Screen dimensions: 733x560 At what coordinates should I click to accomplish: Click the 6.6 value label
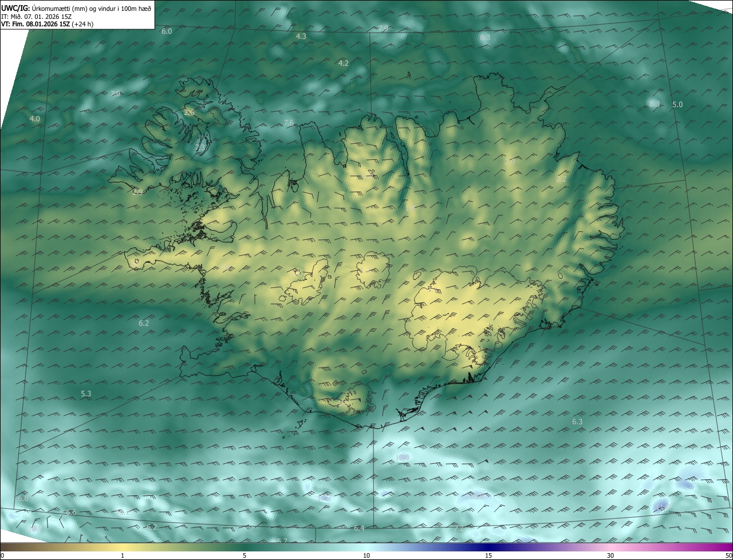71,512
